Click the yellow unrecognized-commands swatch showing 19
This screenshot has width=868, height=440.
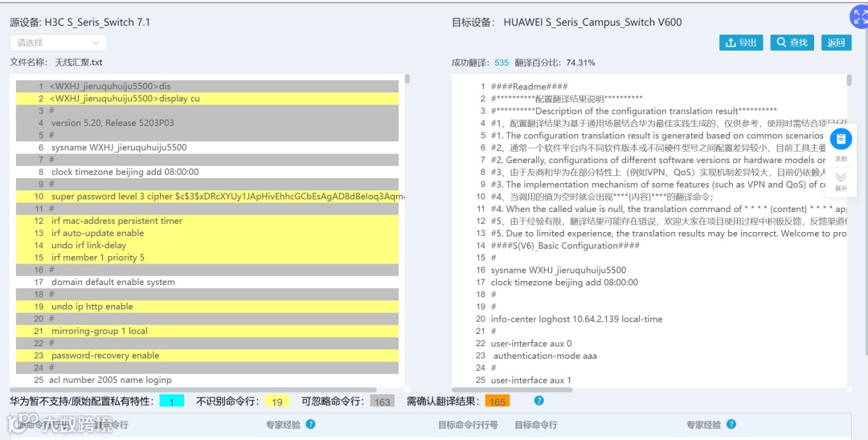(x=277, y=401)
